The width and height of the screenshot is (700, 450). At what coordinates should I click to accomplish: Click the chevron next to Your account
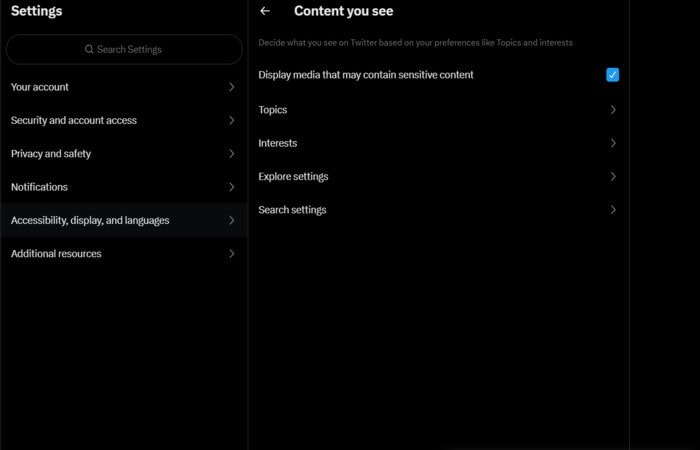[231, 87]
